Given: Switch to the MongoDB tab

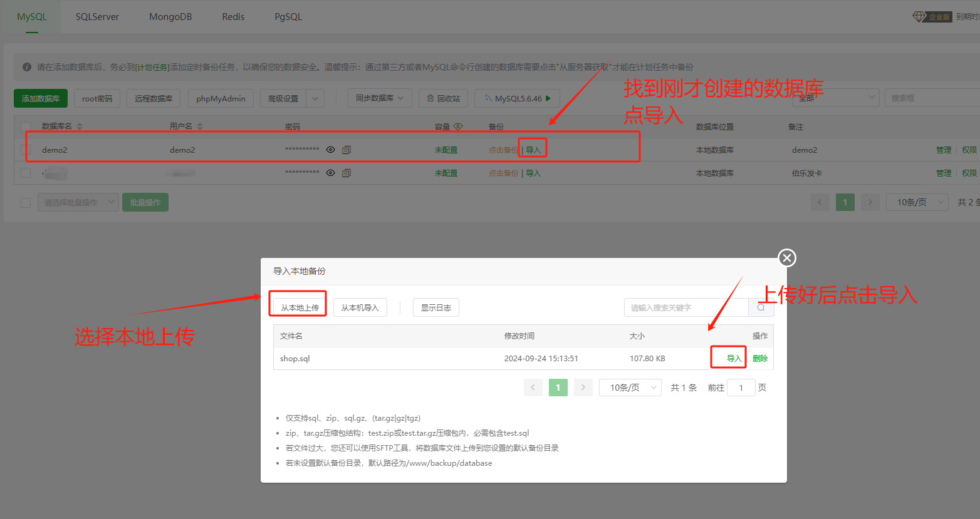Looking at the screenshot, I should coord(170,17).
